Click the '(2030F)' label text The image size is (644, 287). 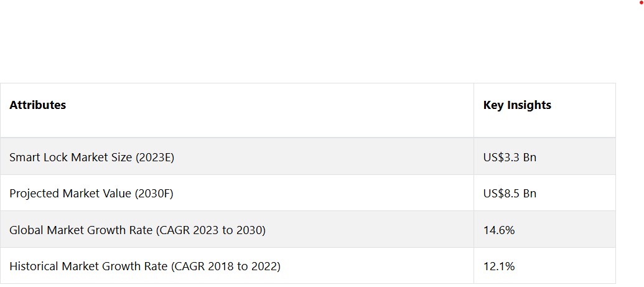coord(151,194)
